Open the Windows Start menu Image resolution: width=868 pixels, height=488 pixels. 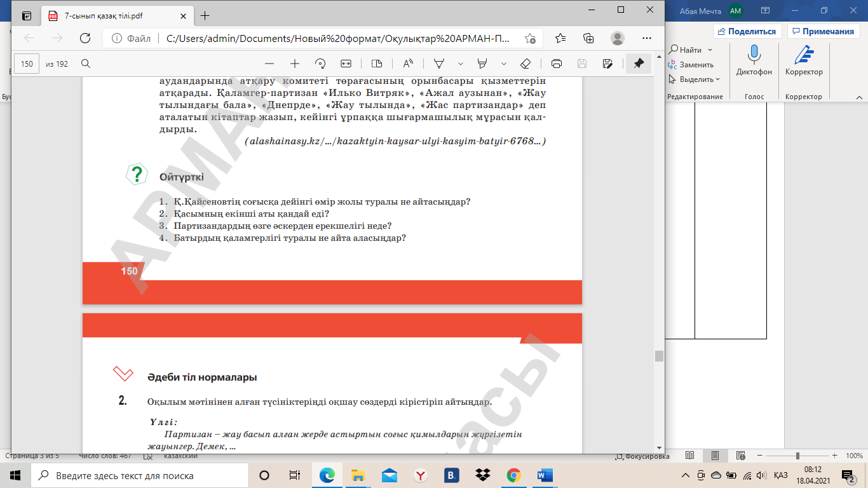point(15,475)
